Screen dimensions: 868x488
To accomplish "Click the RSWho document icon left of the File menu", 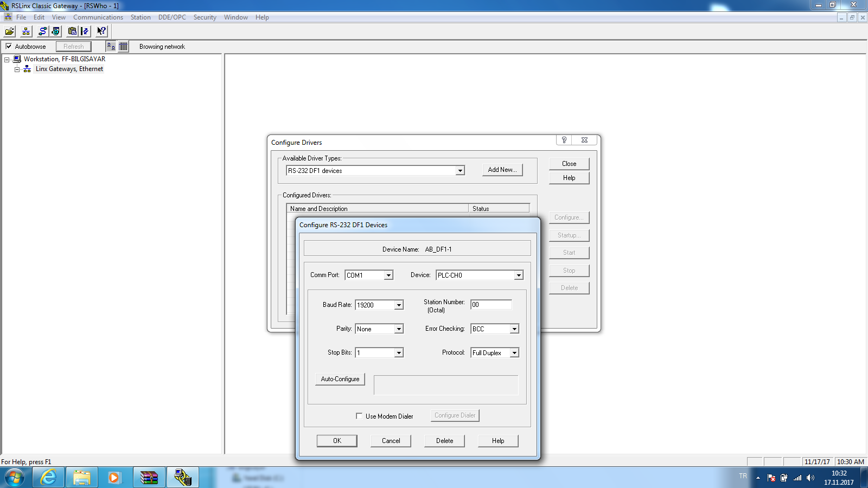I will pyautogui.click(x=8, y=17).
